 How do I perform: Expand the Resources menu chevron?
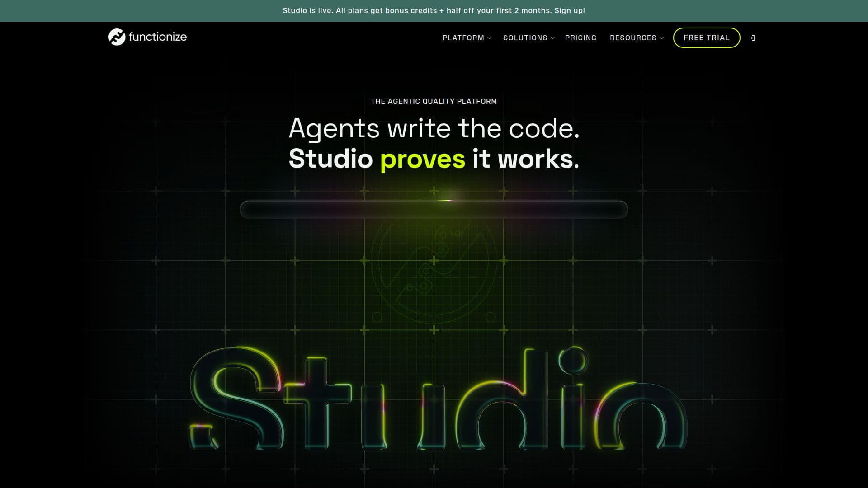coord(661,38)
